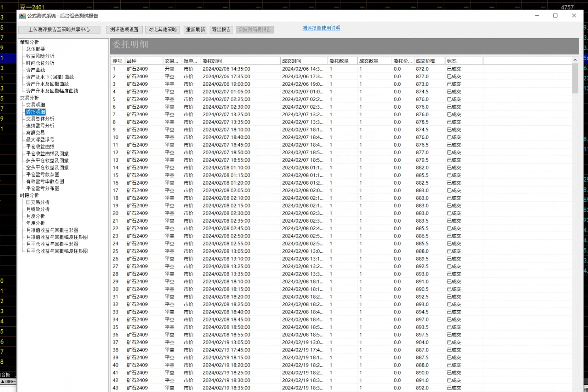Sort by 序号 column header
Viewport: 588px width, 392px height.
click(118, 61)
